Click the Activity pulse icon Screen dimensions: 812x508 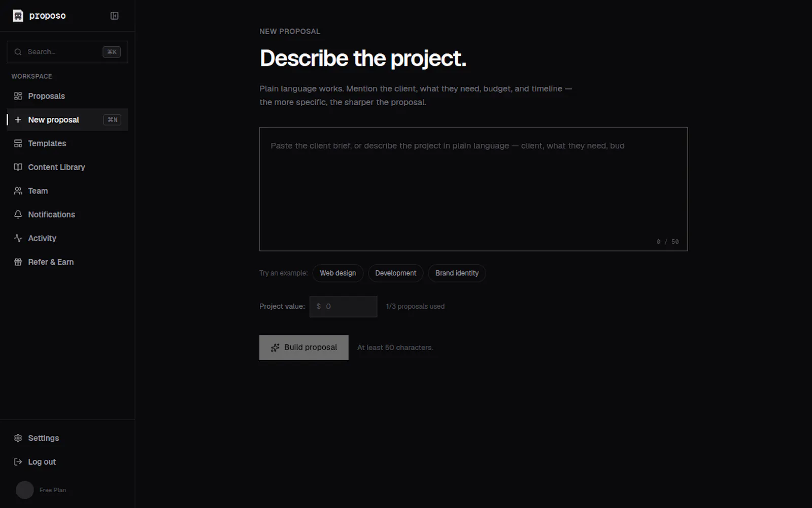18,238
